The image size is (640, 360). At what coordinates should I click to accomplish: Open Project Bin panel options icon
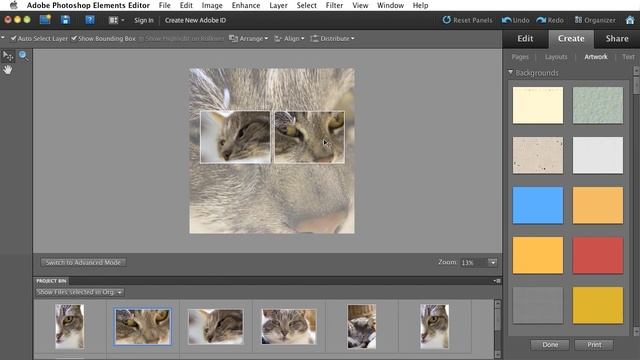497,281
